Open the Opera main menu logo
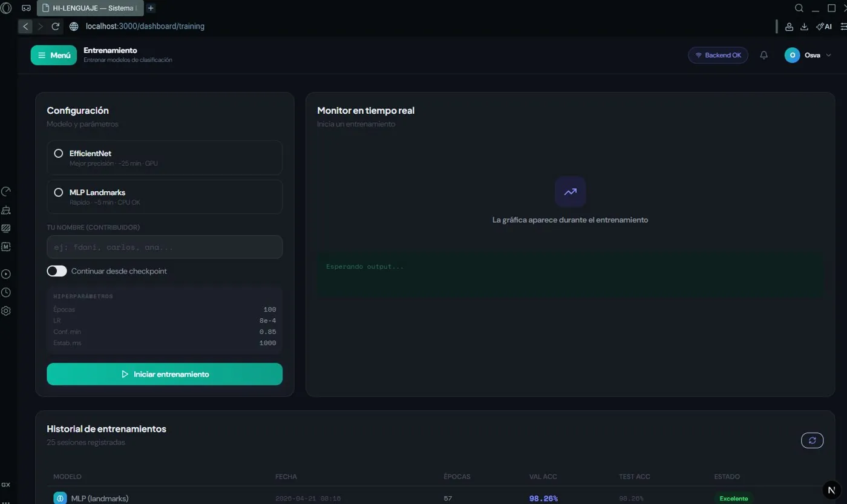Screen dimensions: 847x504 click(6, 8)
